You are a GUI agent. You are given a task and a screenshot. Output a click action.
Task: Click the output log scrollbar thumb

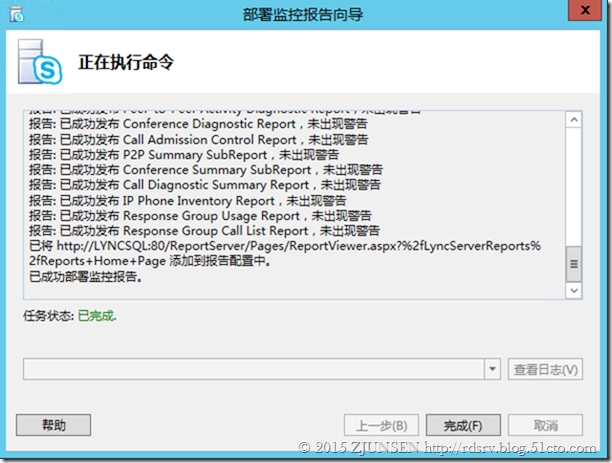(x=574, y=264)
